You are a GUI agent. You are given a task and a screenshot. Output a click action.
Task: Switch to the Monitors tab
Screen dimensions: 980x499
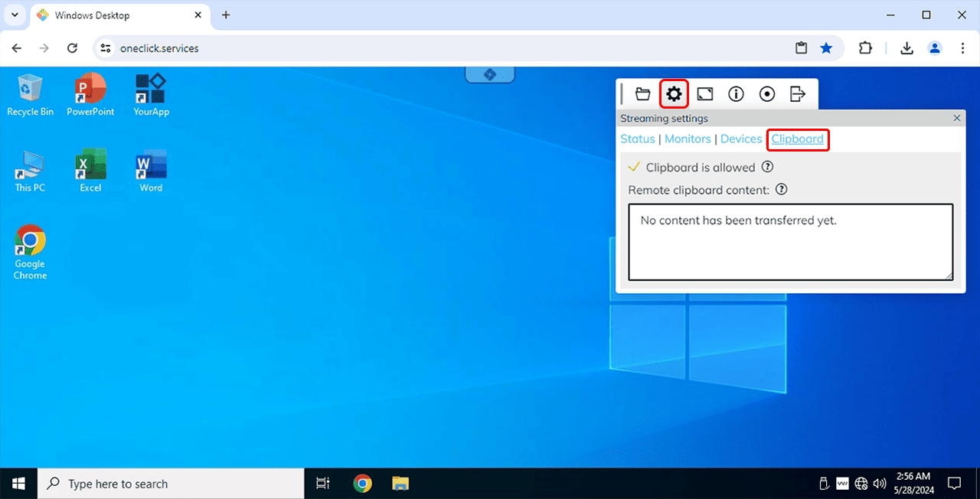(x=688, y=139)
